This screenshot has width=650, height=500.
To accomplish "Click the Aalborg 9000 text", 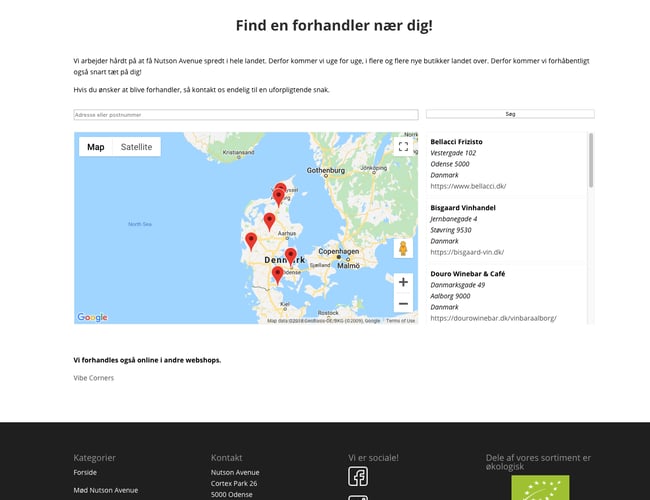I will (450, 296).
